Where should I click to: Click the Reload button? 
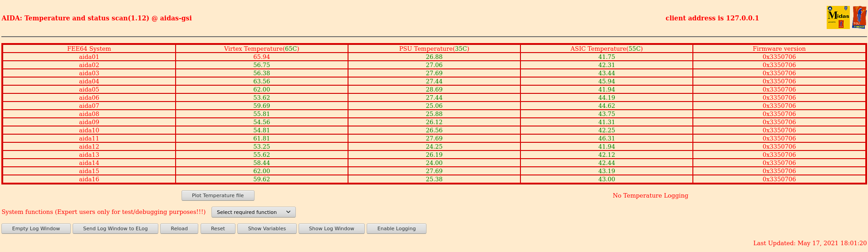(179, 228)
